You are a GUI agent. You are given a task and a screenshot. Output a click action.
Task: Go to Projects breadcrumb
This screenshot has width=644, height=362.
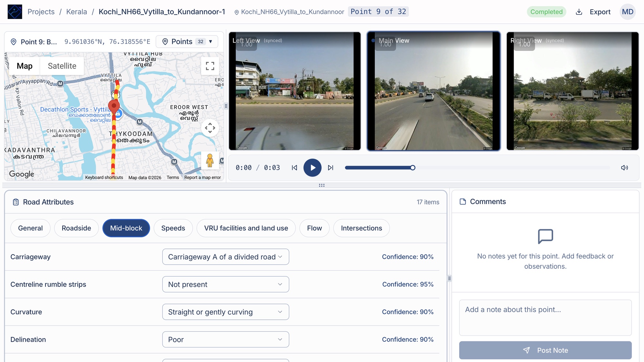pos(41,12)
